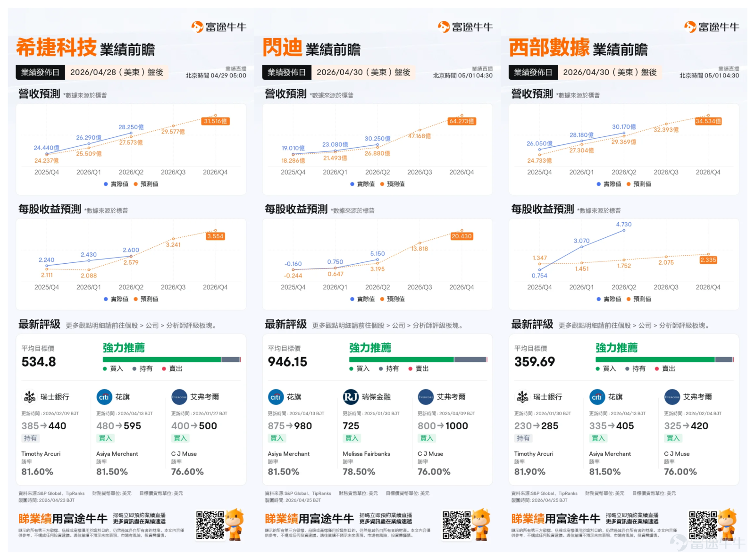755x560 pixels.
Task: Click the 西部數據 average target price 359.69
Action: coord(535,362)
